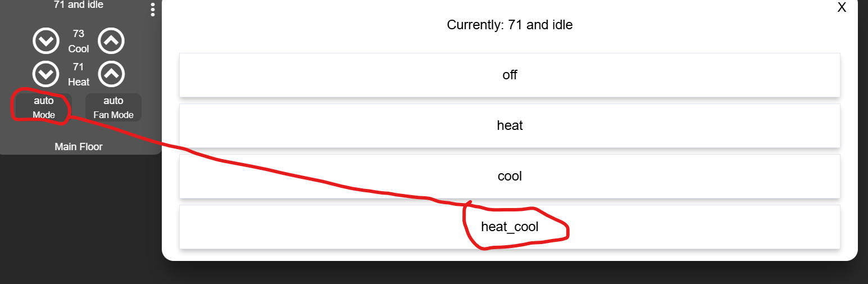Click the "Currently: 71 and idle" dialog header
868x284 pixels.
point(510,25)
